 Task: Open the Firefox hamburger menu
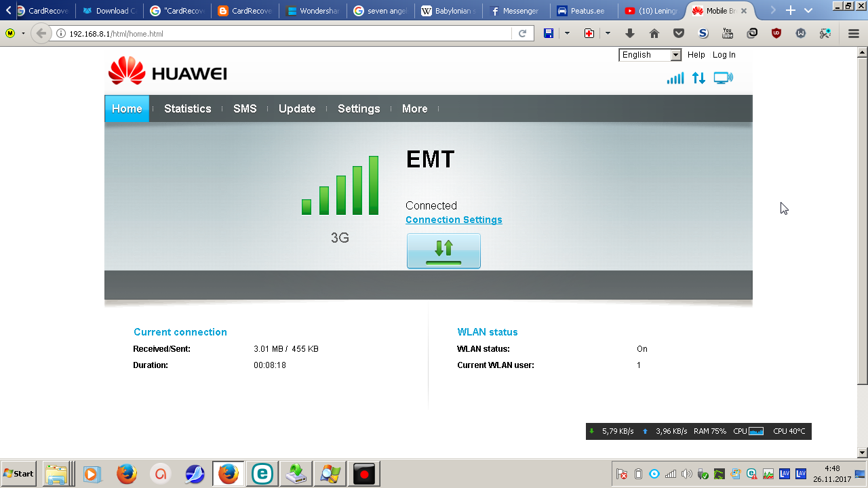click(x=854, y=33)
